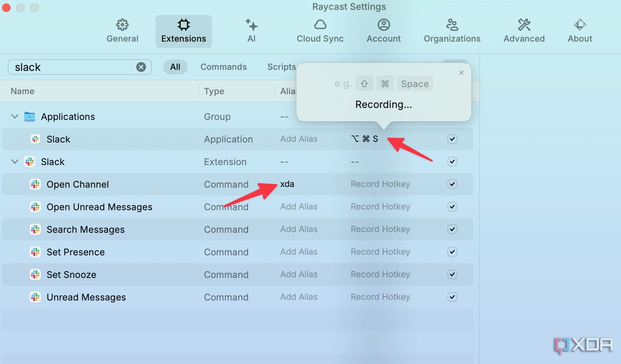Image resolution: width=621 pixels, height=364 pixels.
Task: Click the Applications folder icon
Action: [30, 116]
